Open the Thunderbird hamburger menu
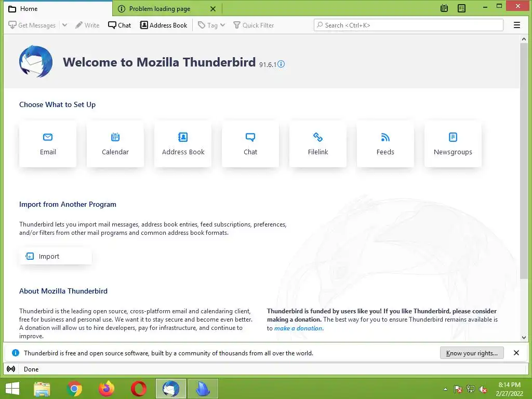Image resolution: width=532 pixels, height=399 pixels. click(517, 25)
